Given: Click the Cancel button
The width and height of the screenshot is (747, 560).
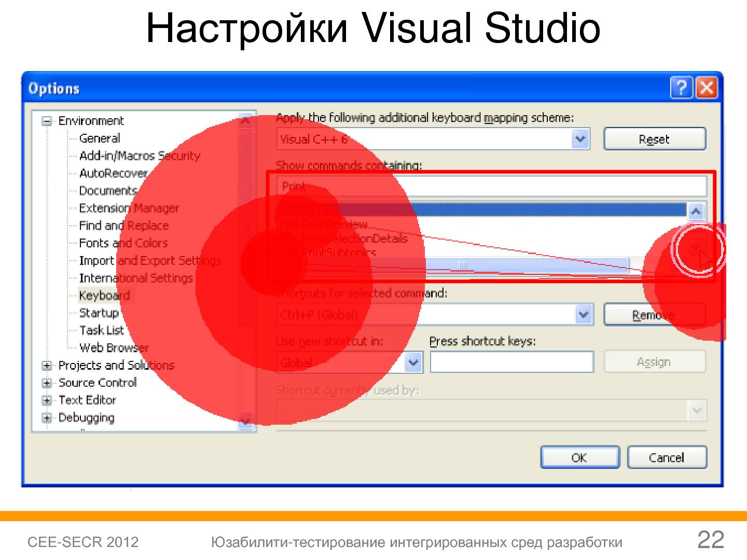Looking at the screenshot, I should 667,457.
